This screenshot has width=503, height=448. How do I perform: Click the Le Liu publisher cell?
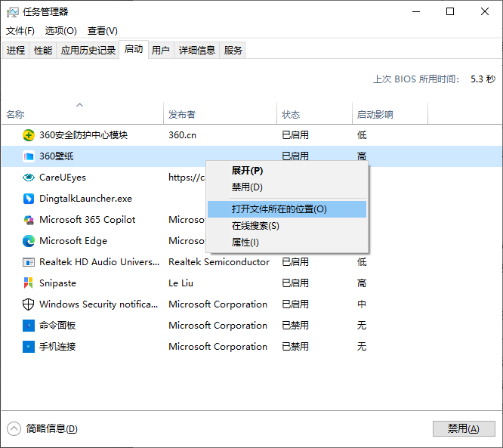click(181, 283)
